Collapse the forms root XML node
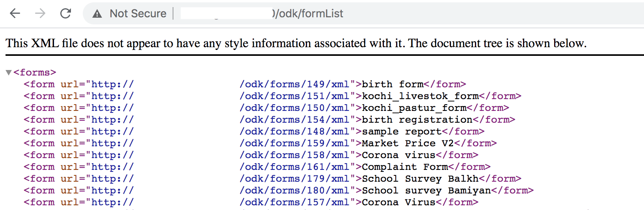 point(9,72)
